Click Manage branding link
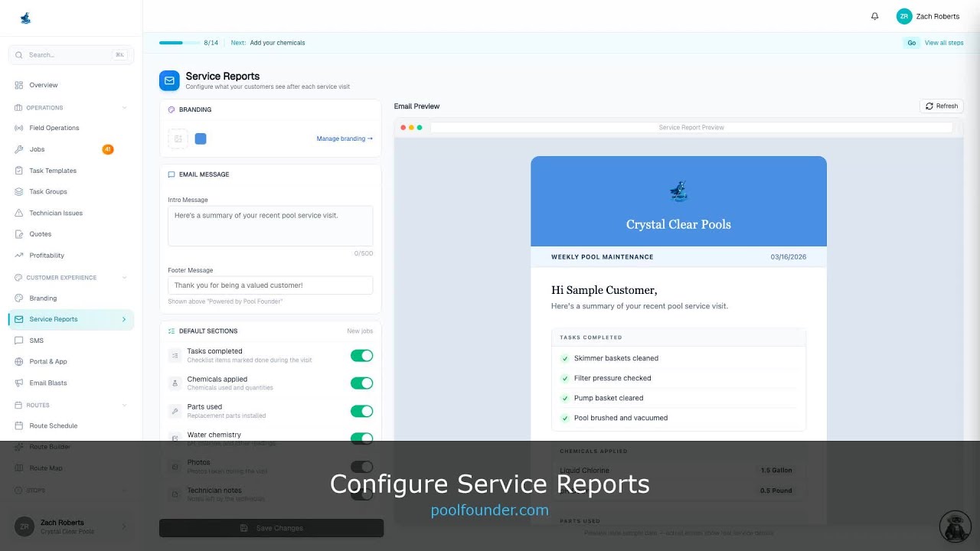The height and width of the screenshot is (551, 980). 345,139
